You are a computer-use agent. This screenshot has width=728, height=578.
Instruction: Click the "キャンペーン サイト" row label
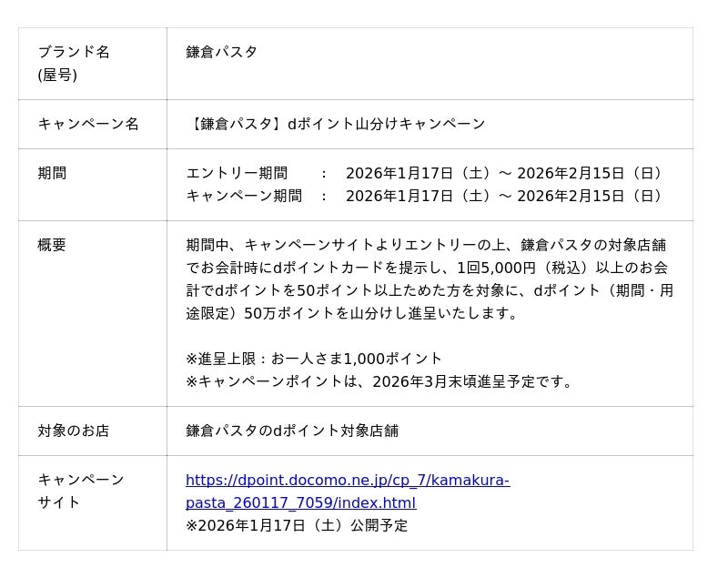click(x=81, y=491)
